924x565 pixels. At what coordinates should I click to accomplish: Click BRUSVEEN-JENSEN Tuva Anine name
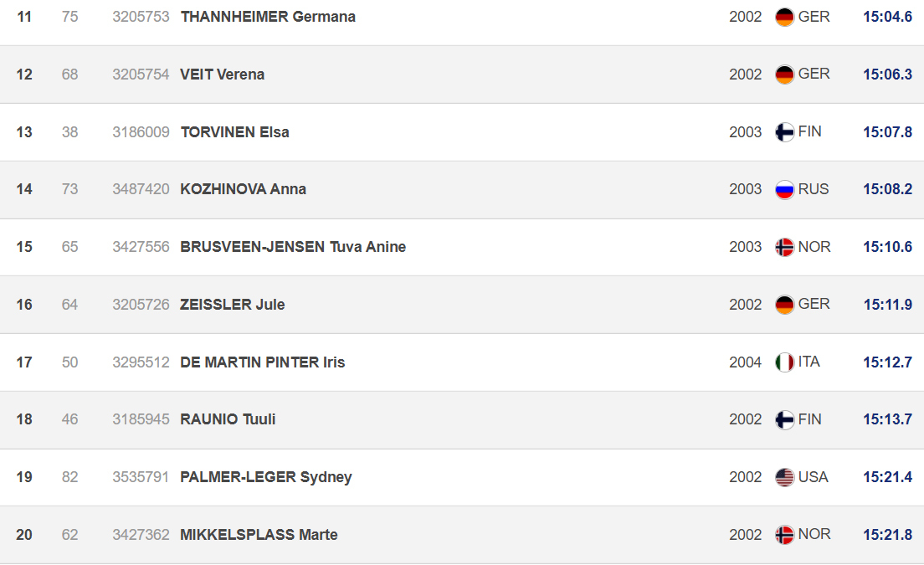pyautogui.click(x=293, y=247)
